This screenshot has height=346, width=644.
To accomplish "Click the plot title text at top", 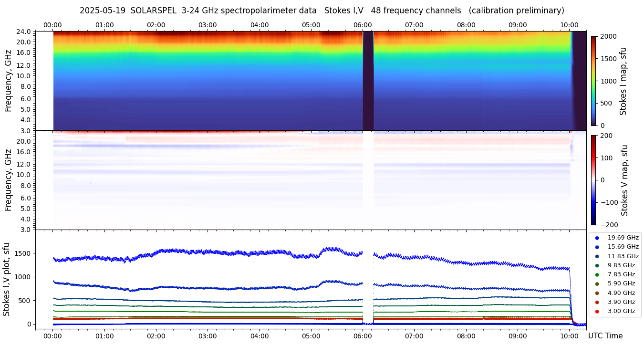I will [322, 10].
